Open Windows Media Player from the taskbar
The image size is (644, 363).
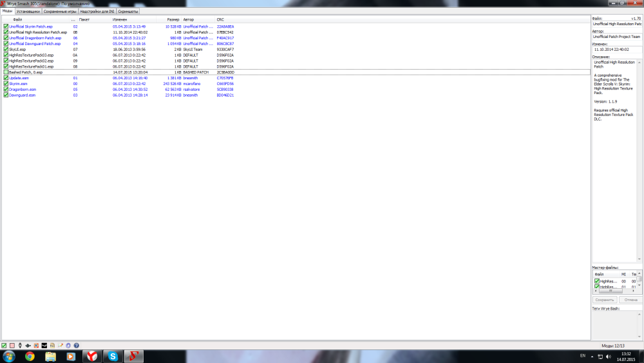[71, 357]
